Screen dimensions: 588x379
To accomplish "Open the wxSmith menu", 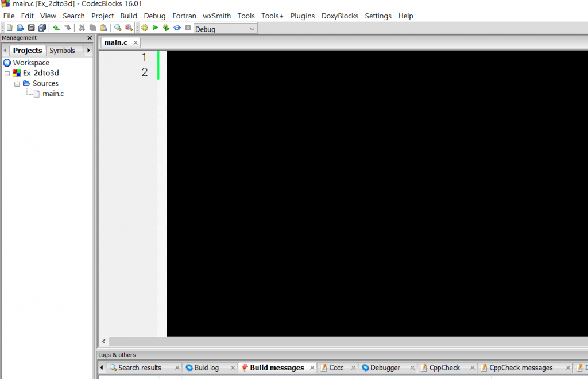I will click(x=216, y=16).
